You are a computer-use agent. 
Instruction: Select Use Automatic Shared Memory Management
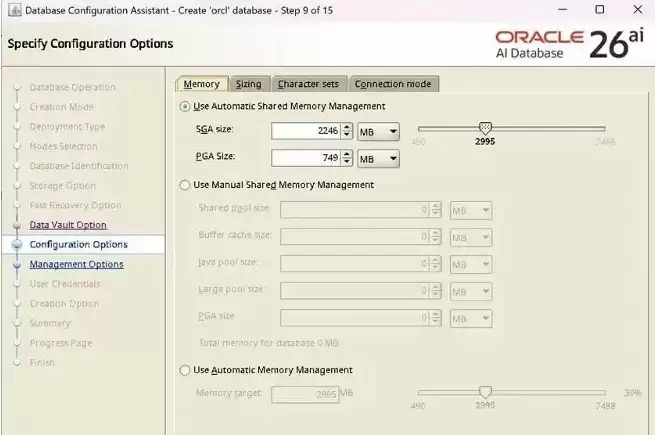pos(185,107)
